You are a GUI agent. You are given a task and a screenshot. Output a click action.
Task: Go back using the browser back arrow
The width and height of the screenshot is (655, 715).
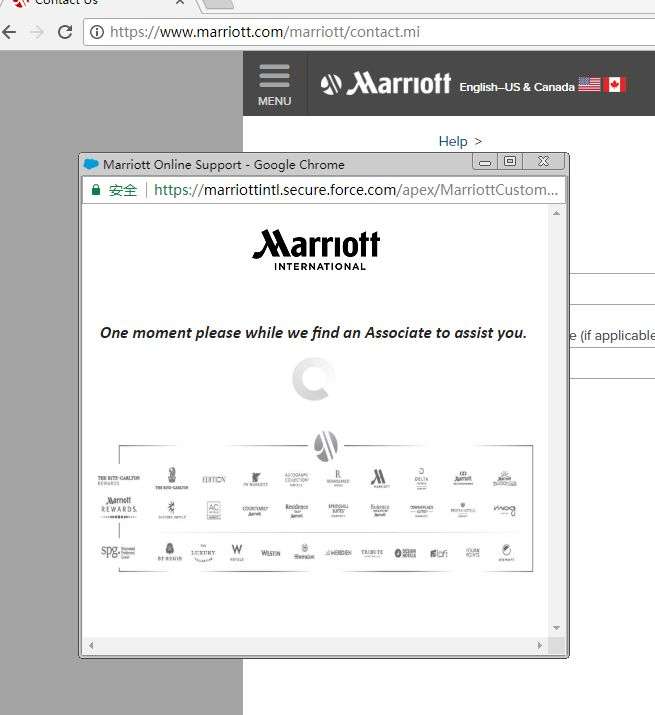click(x=9, y=32)
